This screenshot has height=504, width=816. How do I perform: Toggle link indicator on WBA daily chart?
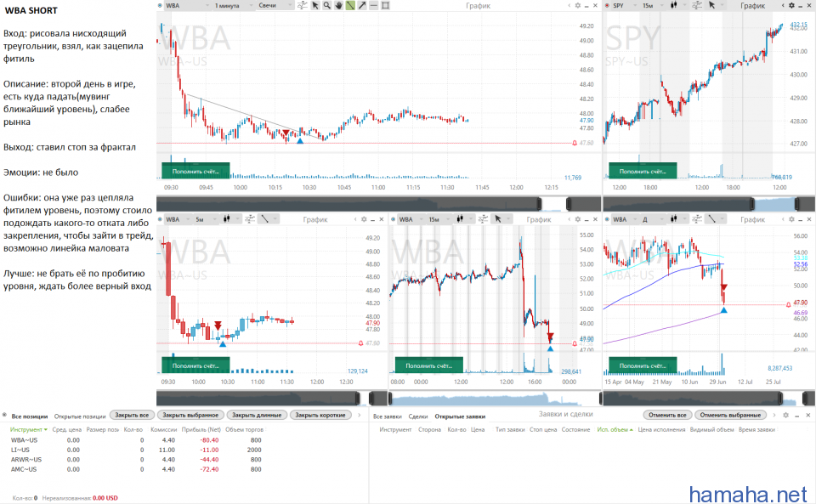click(607, 219)
